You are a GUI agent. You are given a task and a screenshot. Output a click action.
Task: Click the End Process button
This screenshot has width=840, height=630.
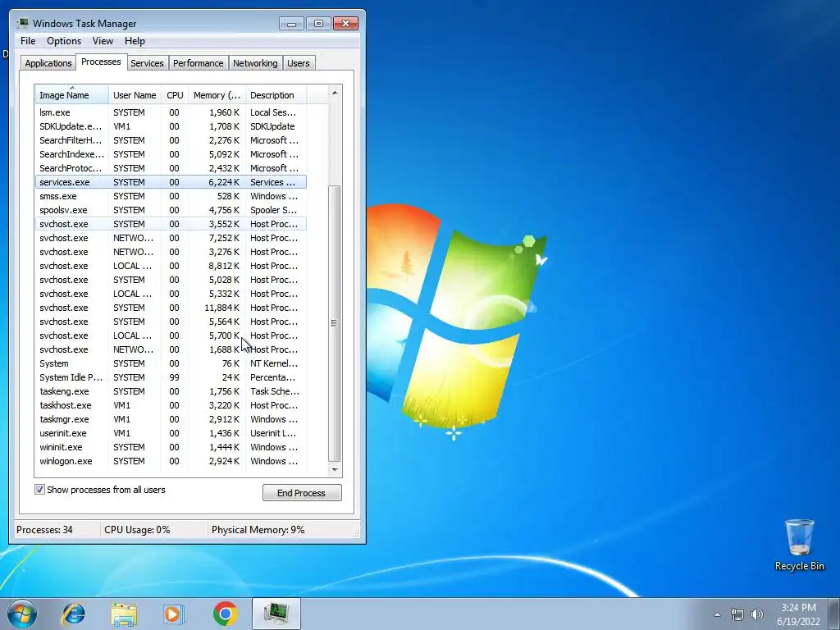click(x=302, y=493)
